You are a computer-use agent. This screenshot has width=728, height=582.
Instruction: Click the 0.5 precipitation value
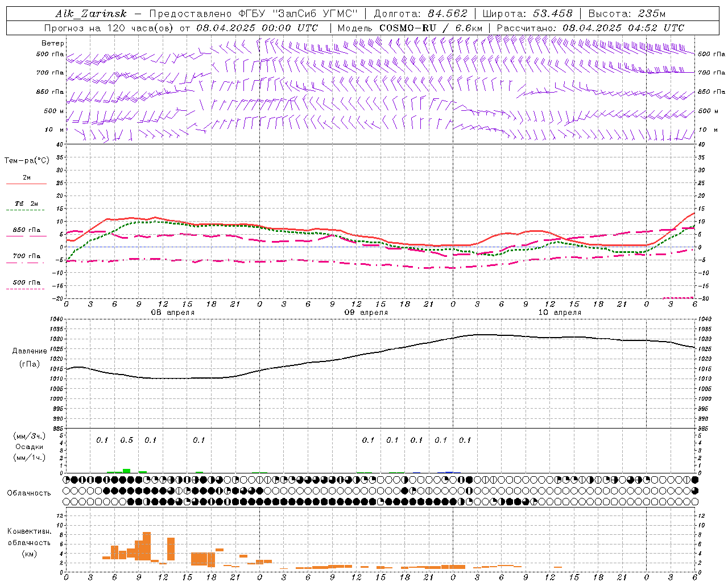click(x=126, y=440)
